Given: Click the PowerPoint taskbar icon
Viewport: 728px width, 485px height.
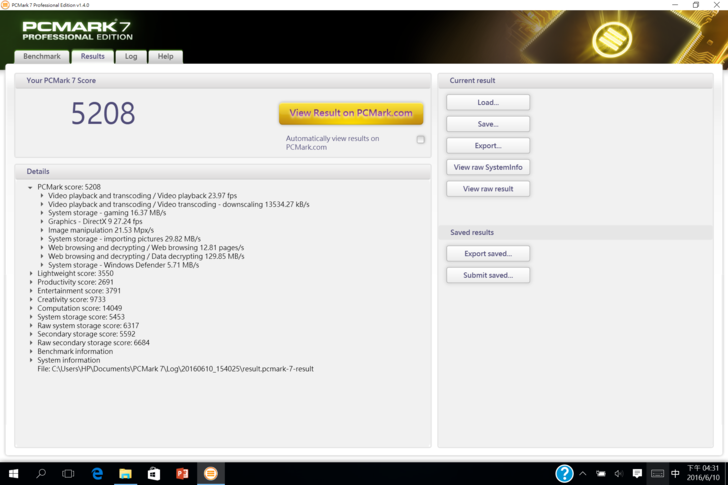Looking at the screenshot, I should point(182,473).
